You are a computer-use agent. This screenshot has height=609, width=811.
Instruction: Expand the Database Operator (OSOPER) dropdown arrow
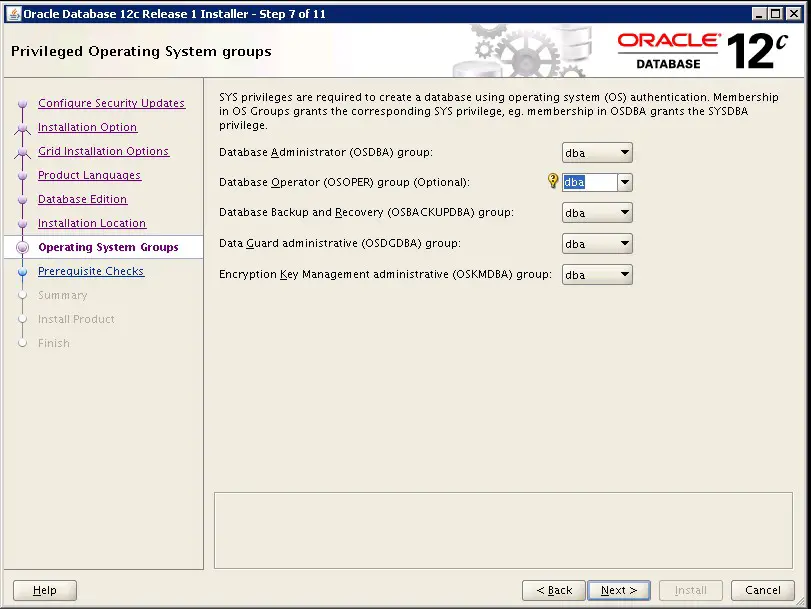625,182
